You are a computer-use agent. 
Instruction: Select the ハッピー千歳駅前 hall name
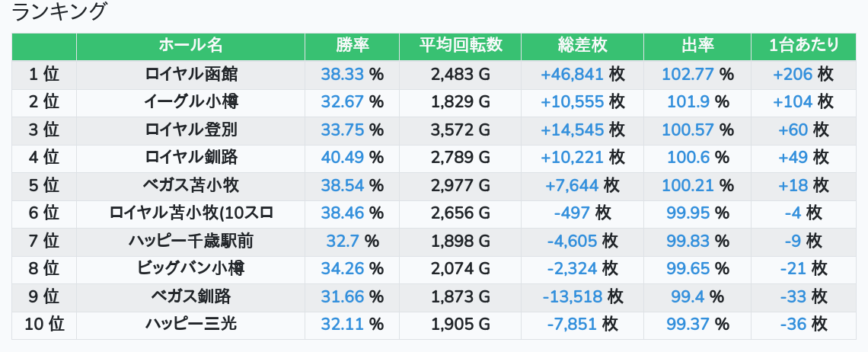190,241
